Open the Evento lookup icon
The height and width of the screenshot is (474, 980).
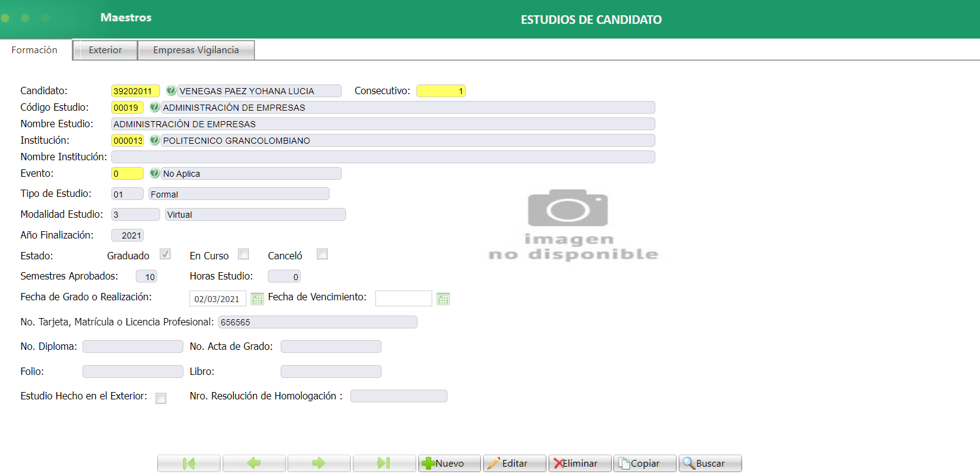tap(155, 173)
